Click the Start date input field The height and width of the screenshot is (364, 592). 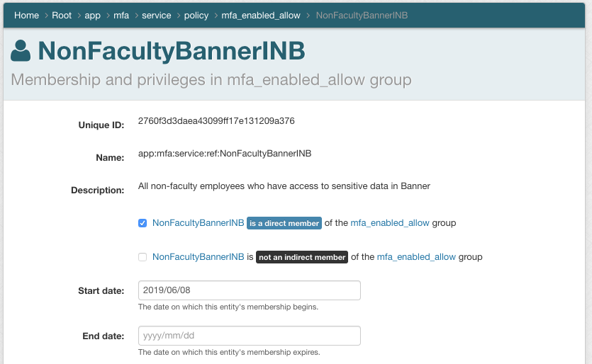pyautogui.click(x=249, y=290)
